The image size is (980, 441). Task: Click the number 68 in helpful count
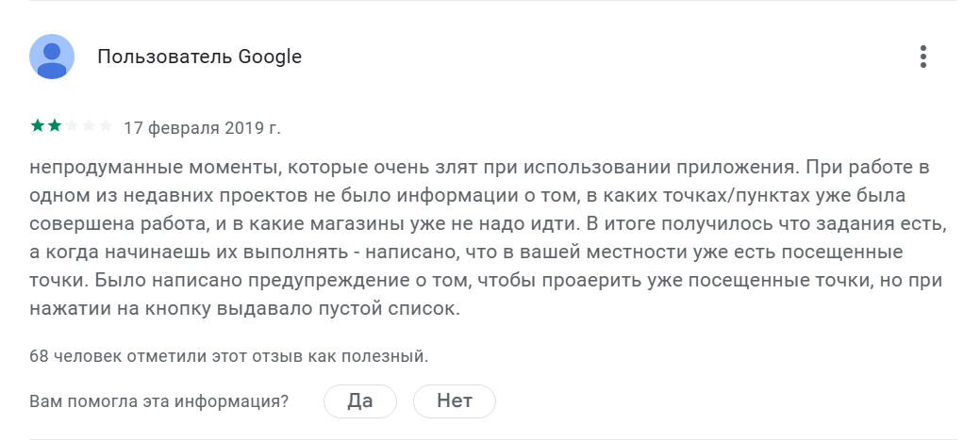click(39, 356)
